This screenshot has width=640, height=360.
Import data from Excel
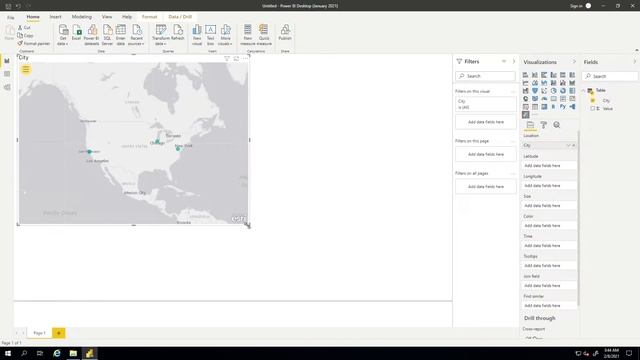pyautogui.click(x=76, y=33)
